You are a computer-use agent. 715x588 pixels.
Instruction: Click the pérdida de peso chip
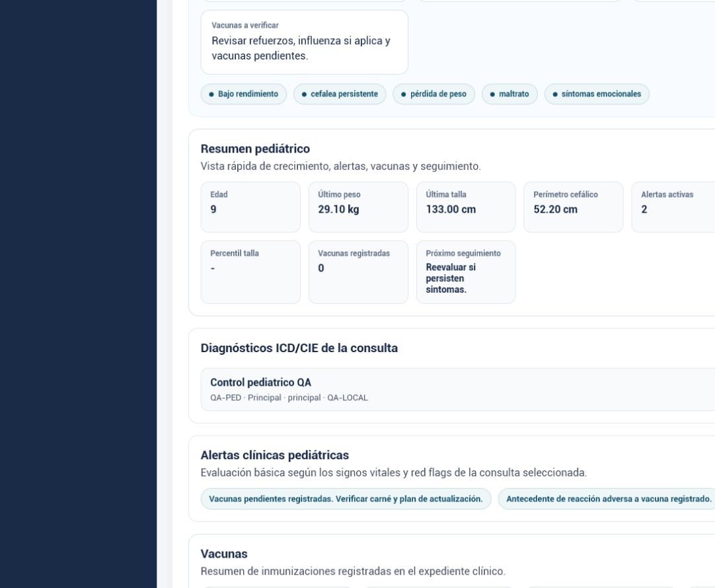[x=433, y=94]
